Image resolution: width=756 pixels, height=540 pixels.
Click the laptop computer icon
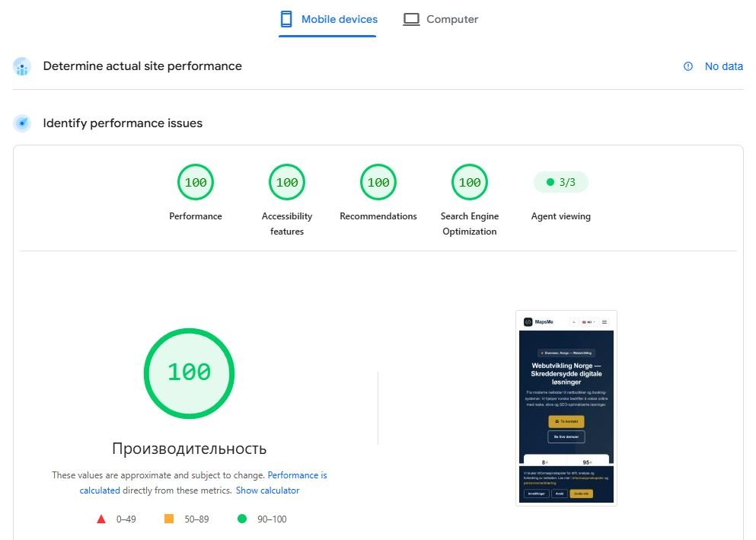[x=411, y=19]
